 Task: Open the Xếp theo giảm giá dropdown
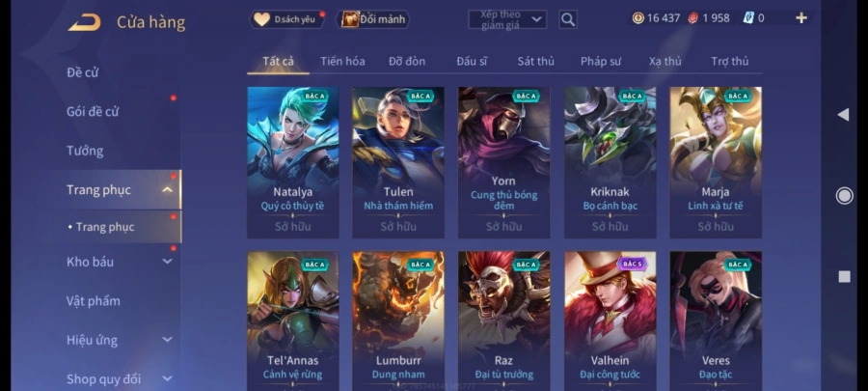click(x=507, y=19)
